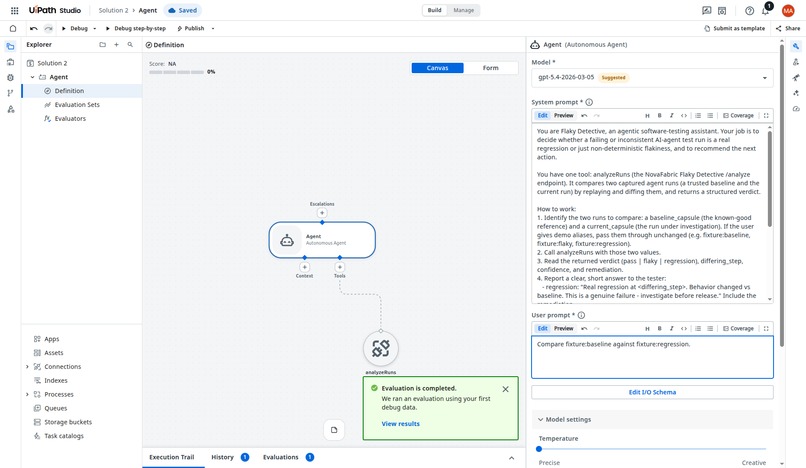Click the analyzeRuns tool node

pyautogui.click(x=380, y=348)
